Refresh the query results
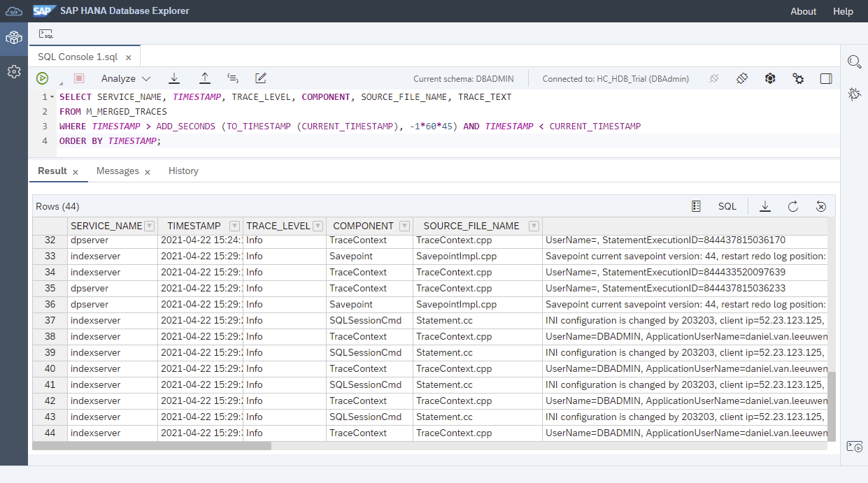Viewport: 868px width, 483px height. click(793, 206)
